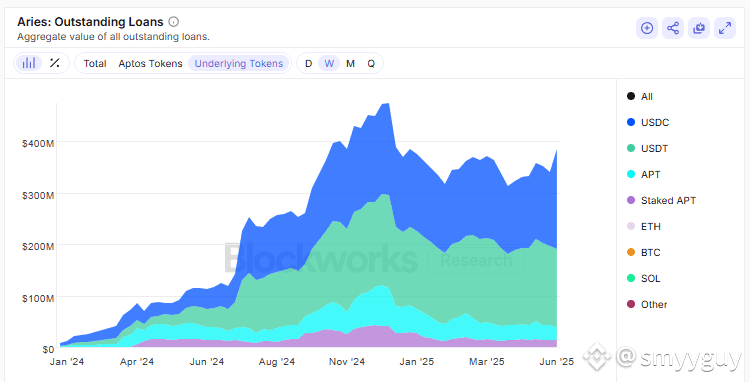Click the download chart image icon

(699, 28)
